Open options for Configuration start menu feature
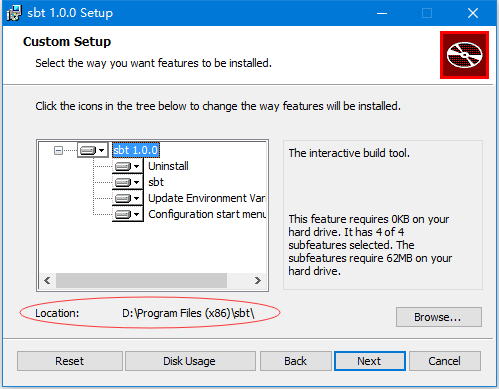This screenshot has width=499, height=389. pos(128,214)
